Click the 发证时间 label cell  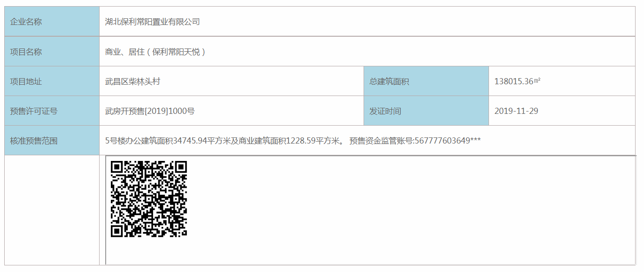pyautogui.click(x=426, y=111)
